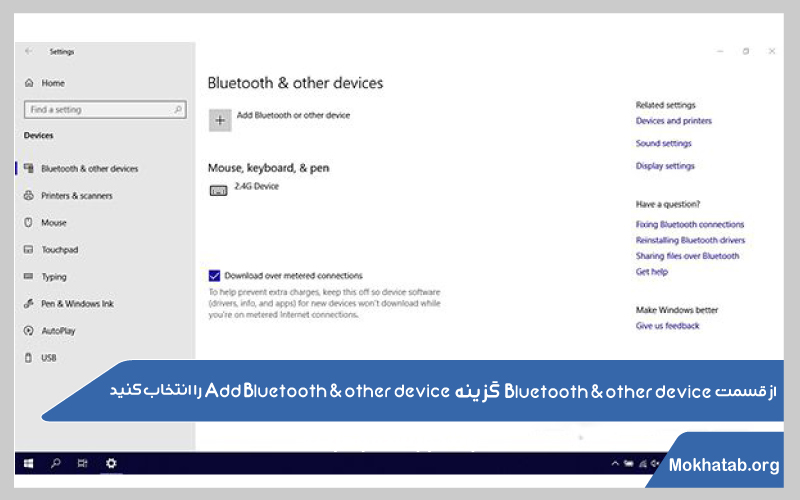Click the USB icon in sidebar
This screenshot has height=500, width=800.
pos(29,358)
